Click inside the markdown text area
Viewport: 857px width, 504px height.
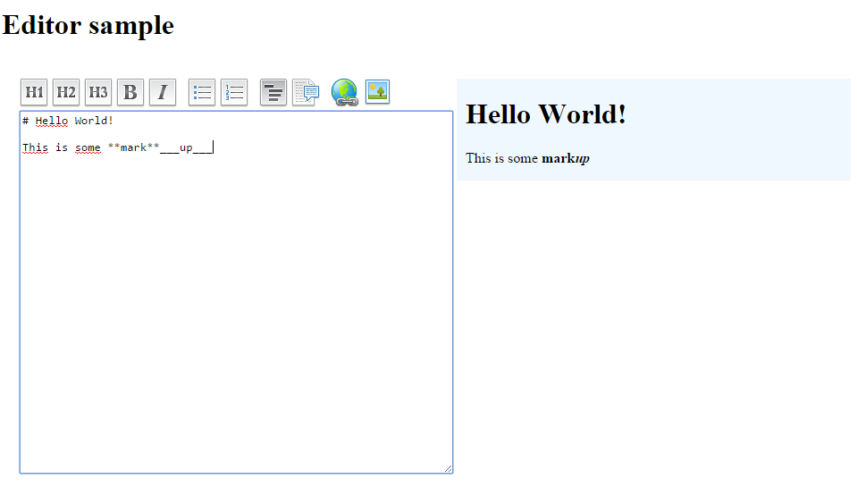click(237, 292)
